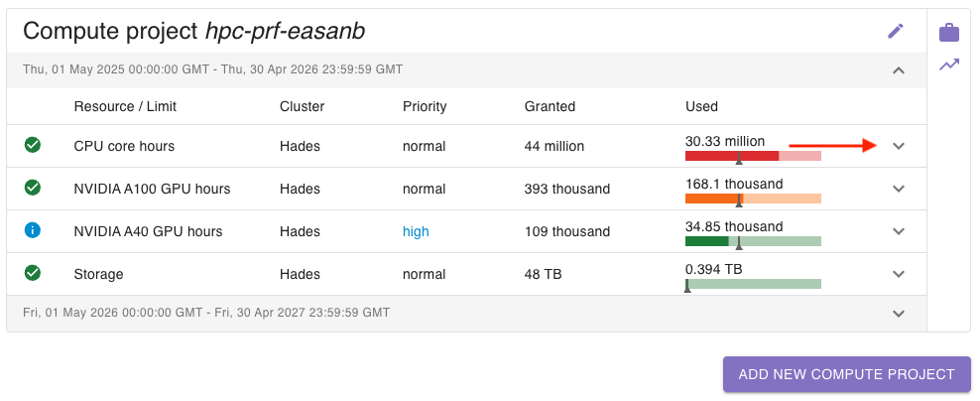Screen dimensions: 980x401
Task: Click green check status for Storage row
Action: pyautogui.click(x=33, y=273)
